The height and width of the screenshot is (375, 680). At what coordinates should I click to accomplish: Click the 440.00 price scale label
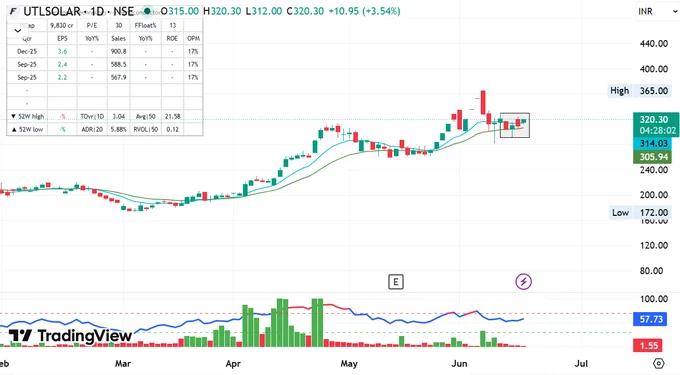(x=654, y=43)
